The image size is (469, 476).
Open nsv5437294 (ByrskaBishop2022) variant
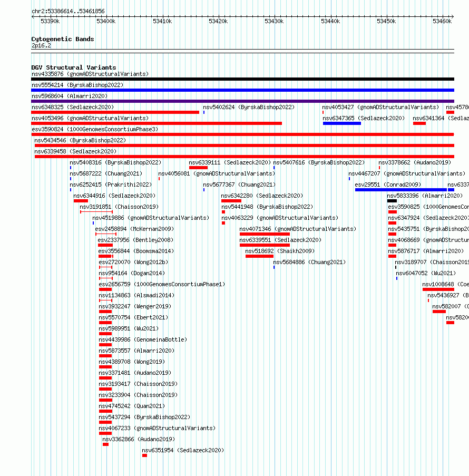pos(145,417)
